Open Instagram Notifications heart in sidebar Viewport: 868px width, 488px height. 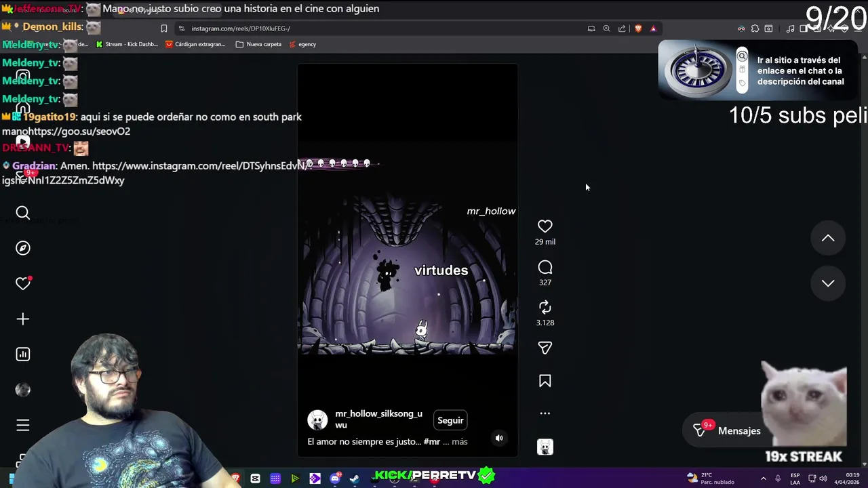pyautogui.click(x=23, y=283)
